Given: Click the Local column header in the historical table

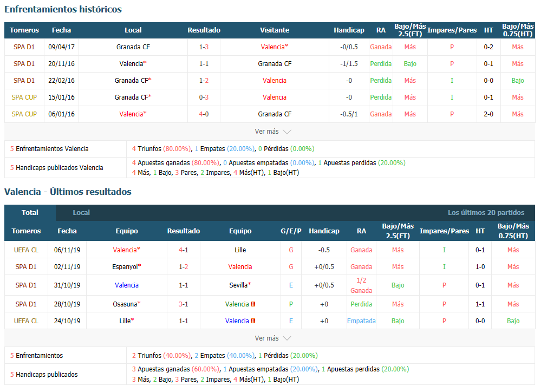Looking at the screenshot, I should (133, 30).
